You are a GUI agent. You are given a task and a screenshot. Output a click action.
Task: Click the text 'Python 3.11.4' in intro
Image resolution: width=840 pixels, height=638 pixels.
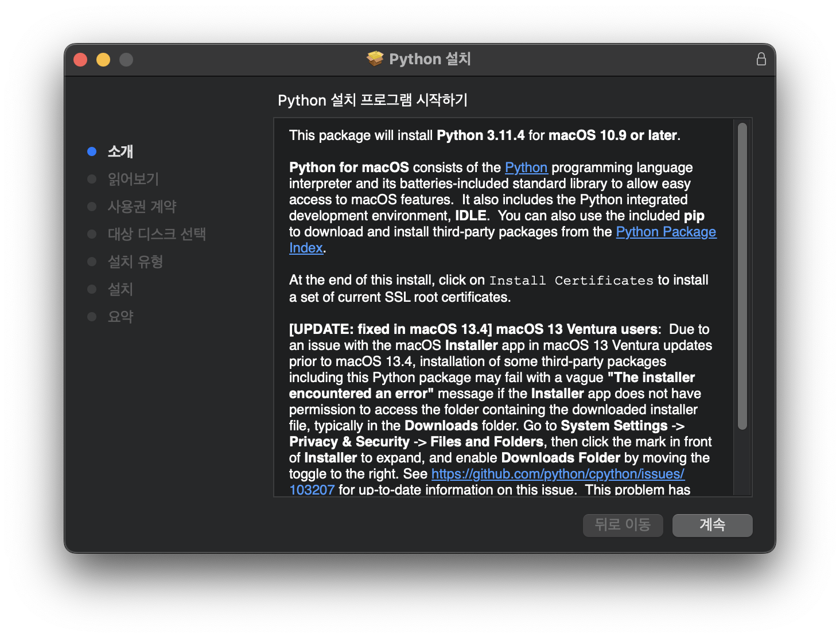[481, 135]
